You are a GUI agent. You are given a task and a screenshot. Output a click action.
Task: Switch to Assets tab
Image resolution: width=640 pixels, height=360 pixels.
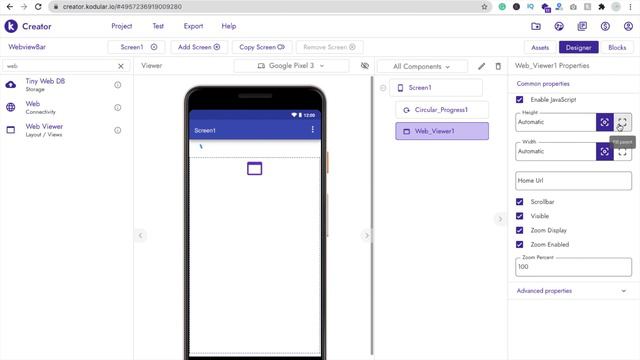pyautogui.click(x=540, y=47)
